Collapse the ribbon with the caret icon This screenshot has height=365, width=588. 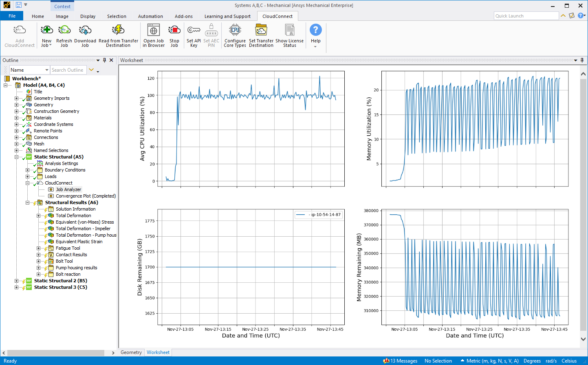(x=563, y=16)
